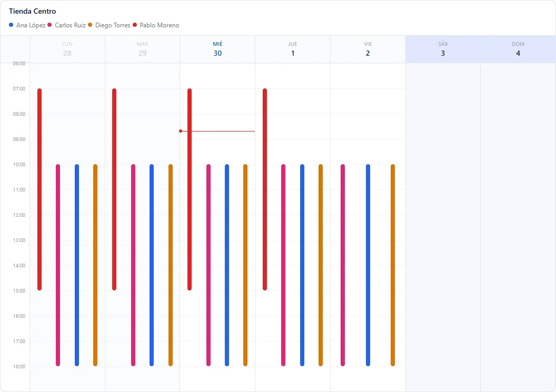Screen dimensions: 556x392
Task: Select the VIE 2 day header
Action: (x=368, y=49)
